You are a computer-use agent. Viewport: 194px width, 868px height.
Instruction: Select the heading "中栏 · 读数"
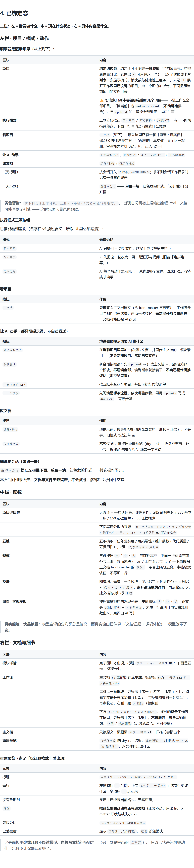click(11, 492)
